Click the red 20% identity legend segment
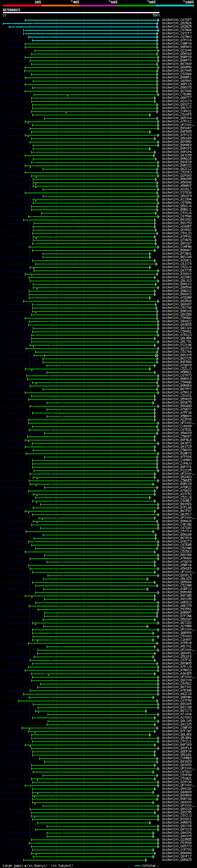Image resolution: width=197 pixels, height=868 pixels. pos(22,6)
